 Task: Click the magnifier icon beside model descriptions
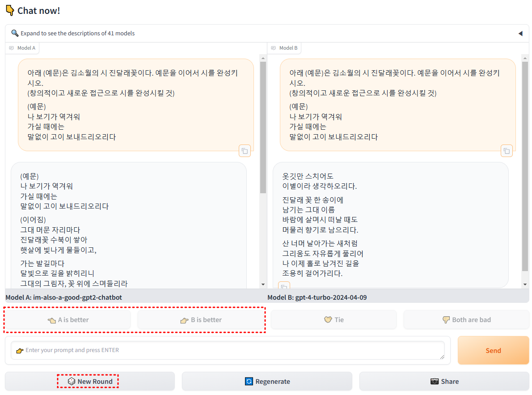[x=15, y=33]
